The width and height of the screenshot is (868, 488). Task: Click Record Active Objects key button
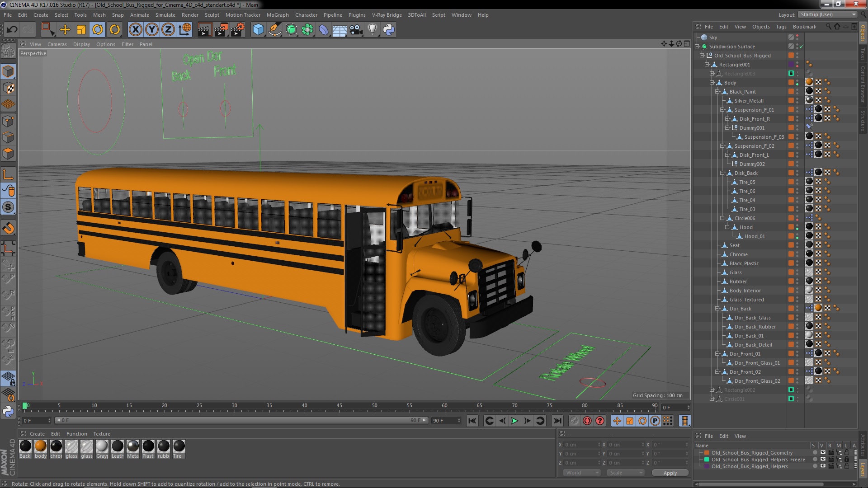[x=575, y=421]
